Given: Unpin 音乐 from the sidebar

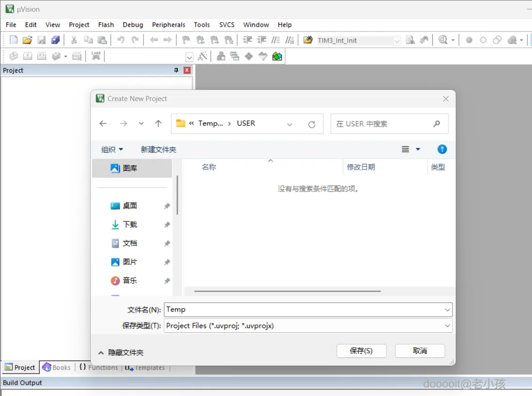Looking at the screenshot, I should pos(167,280).
